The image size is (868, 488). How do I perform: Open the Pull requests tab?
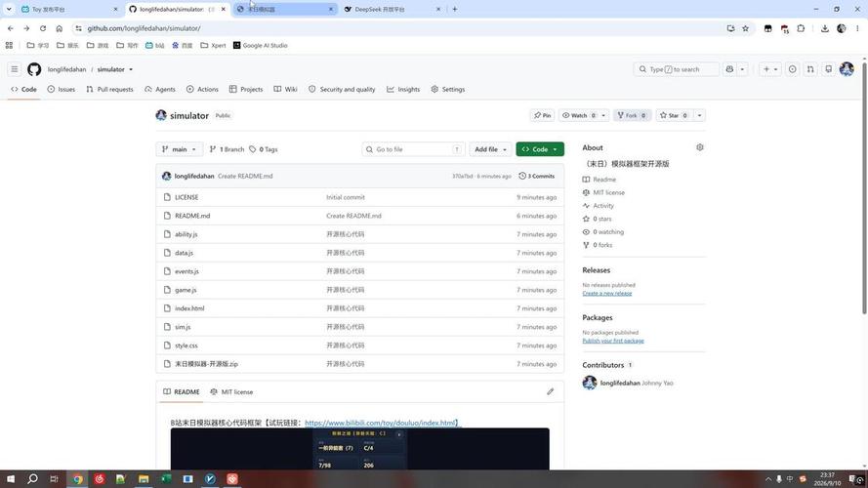(109, 89)
